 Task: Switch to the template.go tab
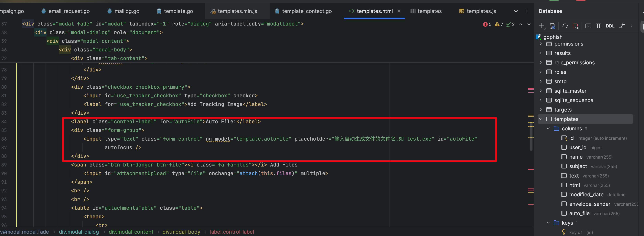(x=175, y=11)
